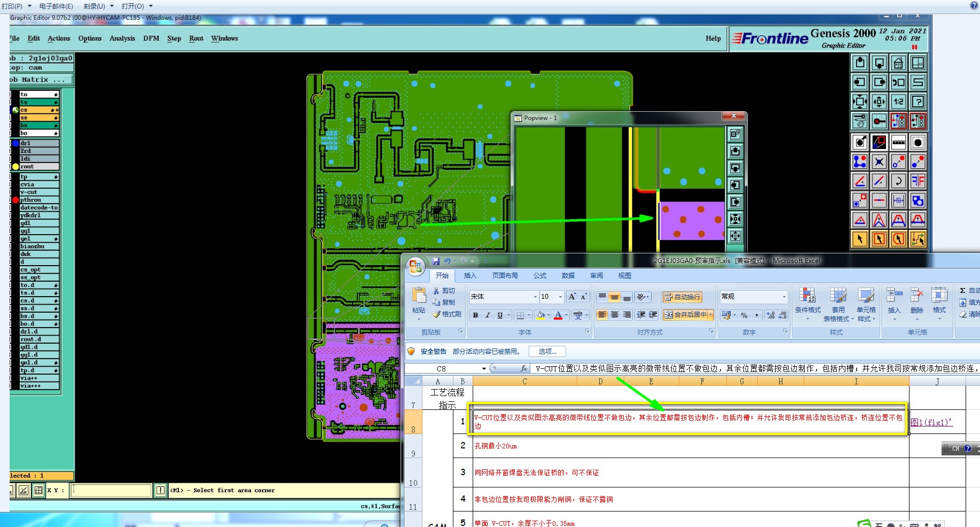Open the number format dropdown (常规)
The width and height of the screenshot is (980, 527).
(784, 297)
